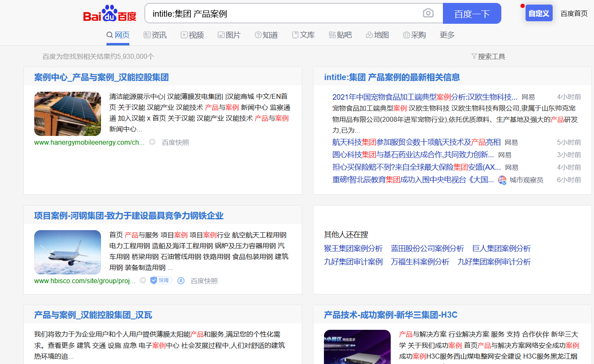The image size is (594, 364).
Task: Open the 图片 search tab
Action: click(x=229, y=35)
